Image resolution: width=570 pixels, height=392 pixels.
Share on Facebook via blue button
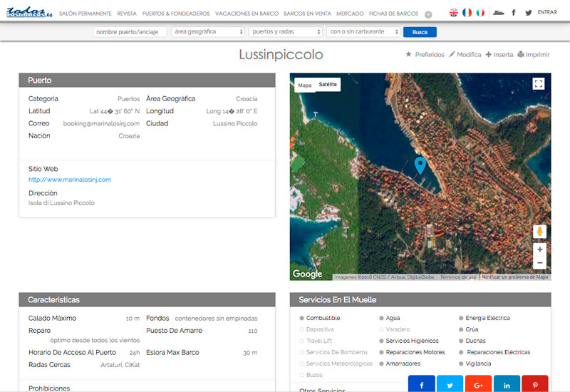pyautogui.click(x=421, y=383)
